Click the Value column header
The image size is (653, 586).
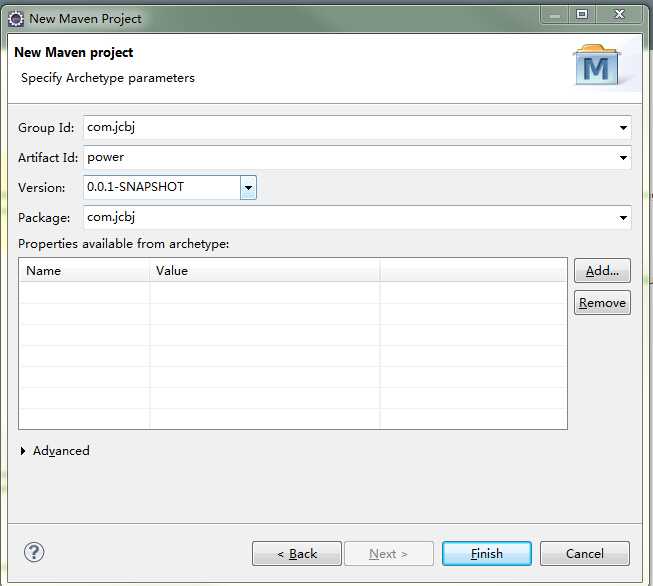click(x=265, y=271)
